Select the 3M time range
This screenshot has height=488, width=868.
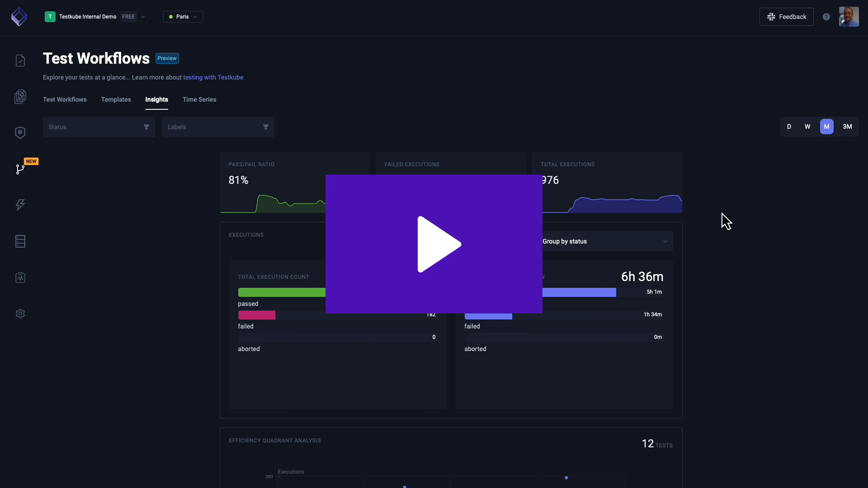847,127
